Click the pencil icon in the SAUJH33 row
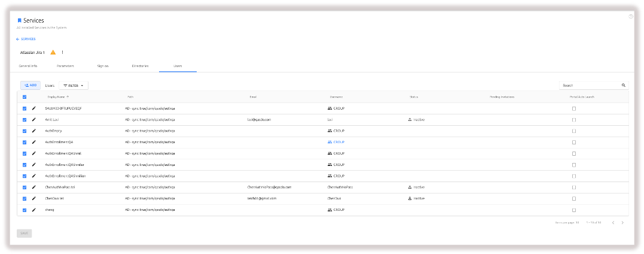644x254 pixels. (x=34, y=108)
